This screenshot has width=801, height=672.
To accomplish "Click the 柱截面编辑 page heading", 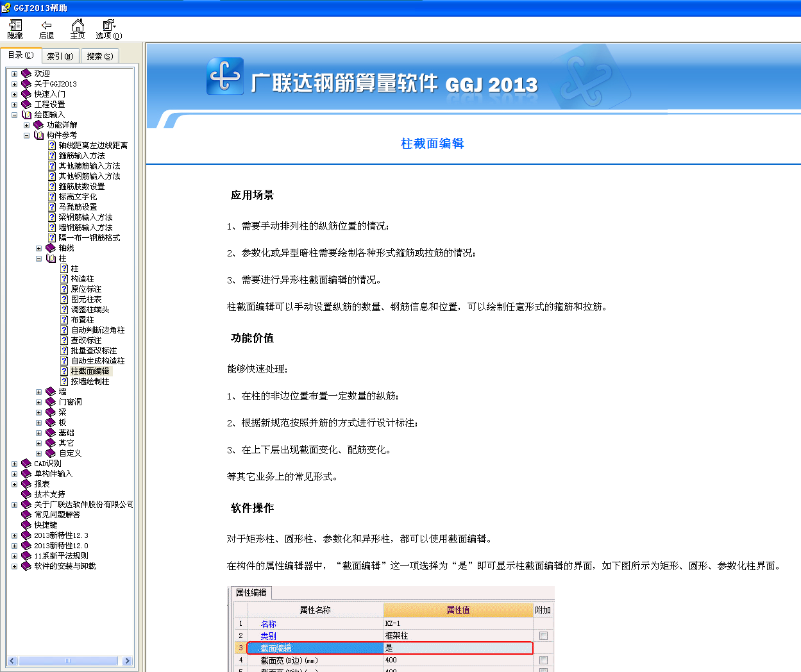I will [432, 144].
